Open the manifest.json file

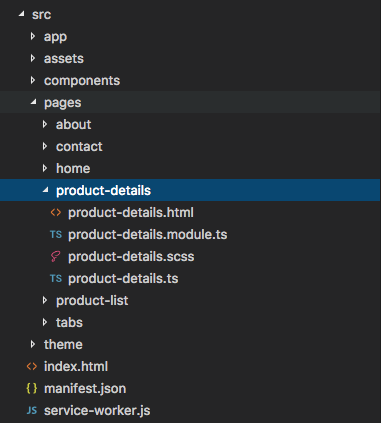85,388
